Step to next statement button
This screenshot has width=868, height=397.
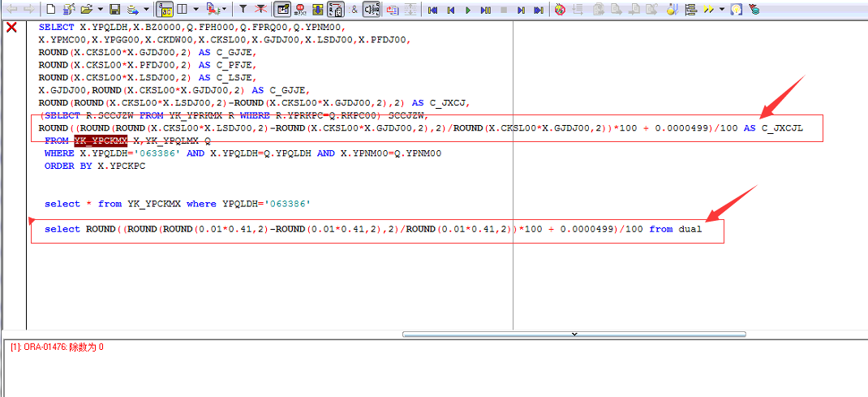(x=521, y=10)
